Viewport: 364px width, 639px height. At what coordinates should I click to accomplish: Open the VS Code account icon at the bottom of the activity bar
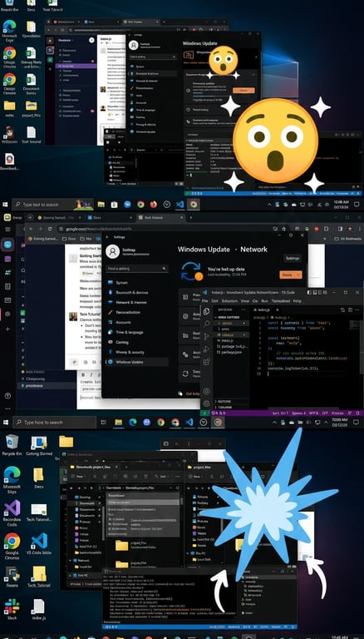tap(207, 391)
